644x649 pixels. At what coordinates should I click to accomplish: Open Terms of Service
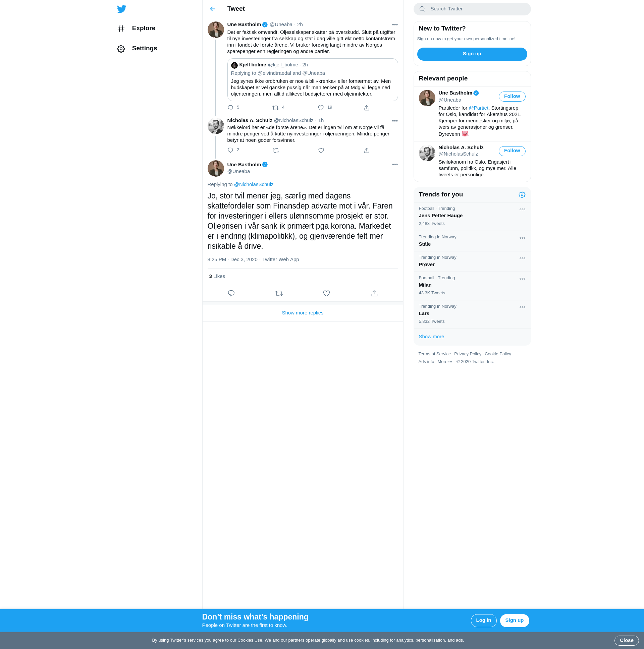pyautogui.click(x=434, y=354)
